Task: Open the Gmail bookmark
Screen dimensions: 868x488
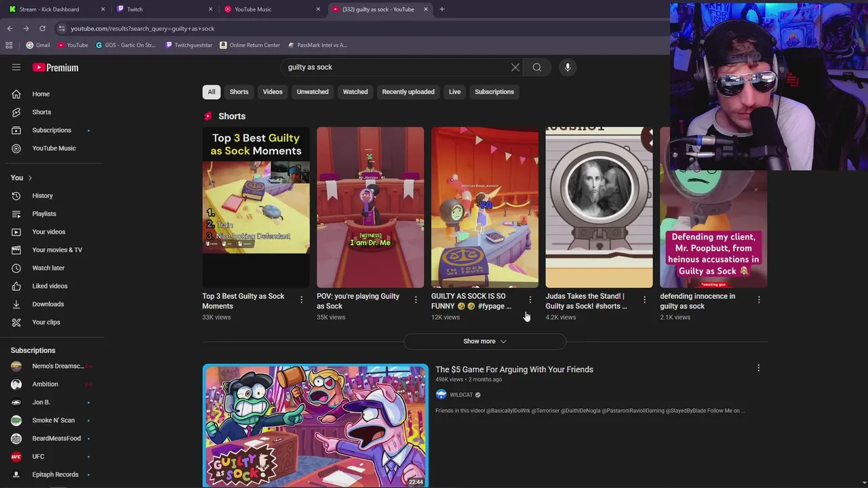Action: (38, 45)
